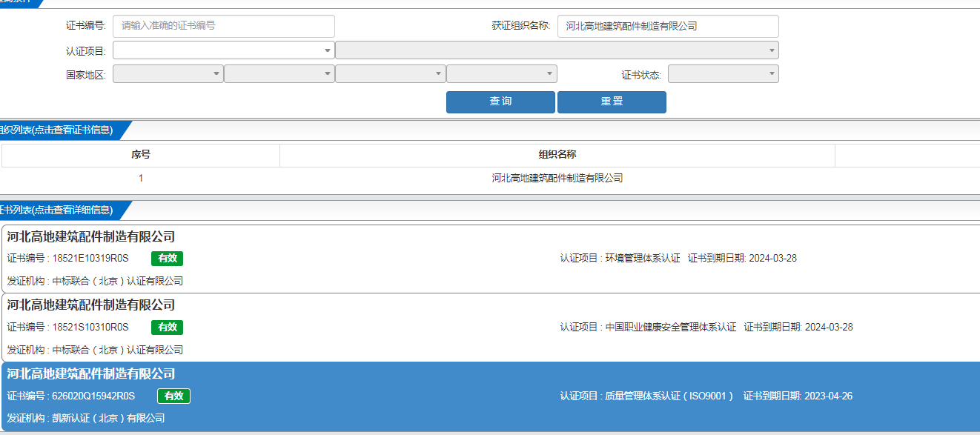
Task: Select the 组织列表(点击查看证书信息) section header
Action: [x=56, y=130]
